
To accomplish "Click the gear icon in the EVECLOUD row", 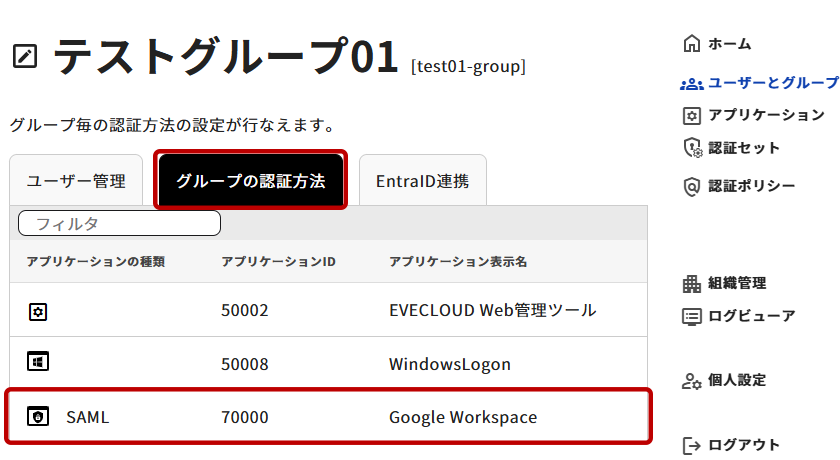I will [38, 311].
